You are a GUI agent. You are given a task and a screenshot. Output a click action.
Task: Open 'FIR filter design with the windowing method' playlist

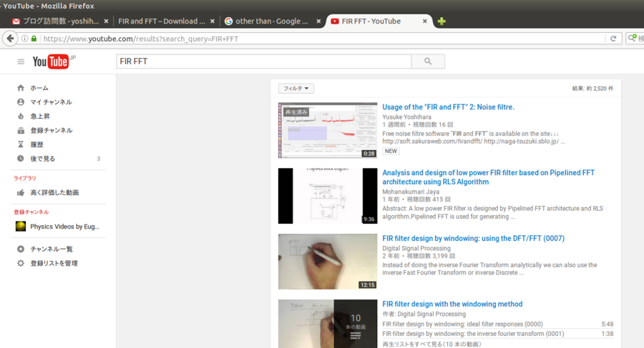point(452,304)
